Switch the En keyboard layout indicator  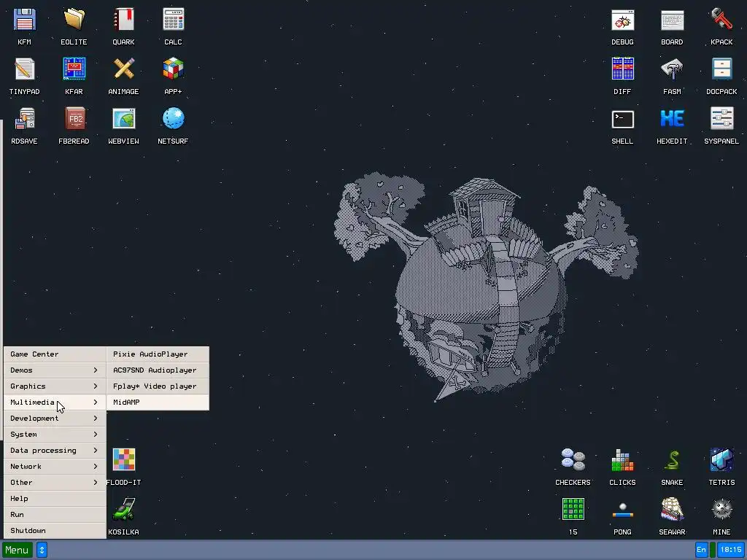(x=701, y=550)
